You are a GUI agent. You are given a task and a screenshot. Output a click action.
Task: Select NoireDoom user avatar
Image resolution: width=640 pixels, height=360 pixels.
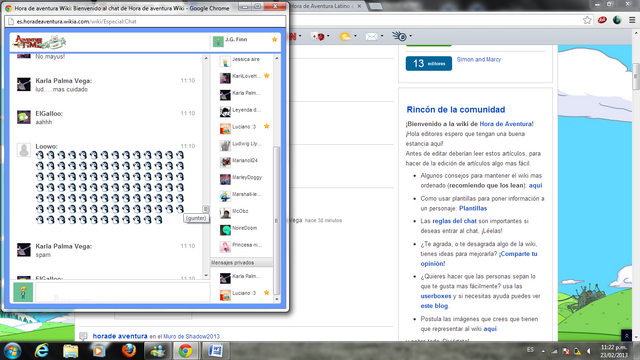click(x=225, y=229)
